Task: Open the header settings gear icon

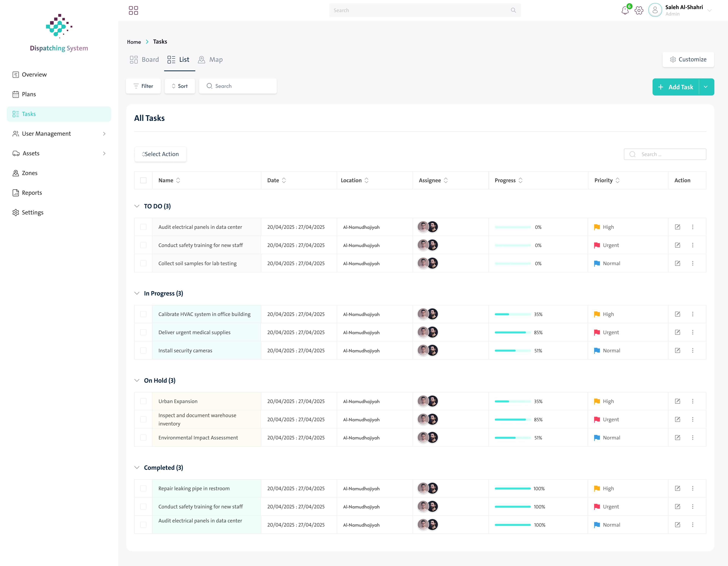Action: (639, 10)
